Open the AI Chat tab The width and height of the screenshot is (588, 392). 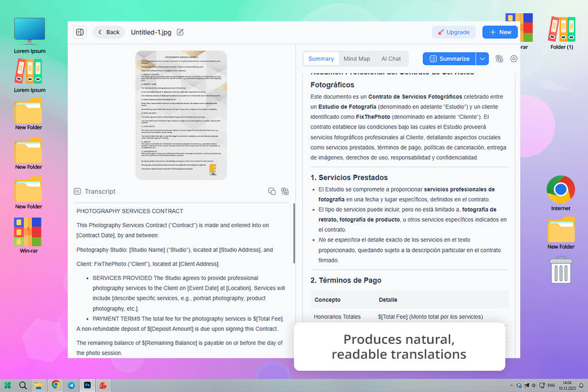click(391, 59)
